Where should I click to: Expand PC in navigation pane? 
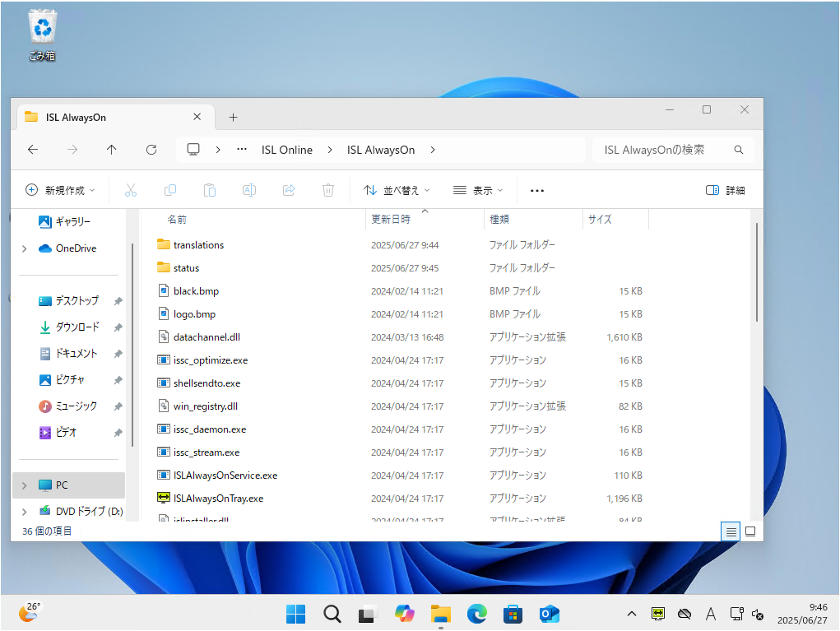tap(24, 485)
